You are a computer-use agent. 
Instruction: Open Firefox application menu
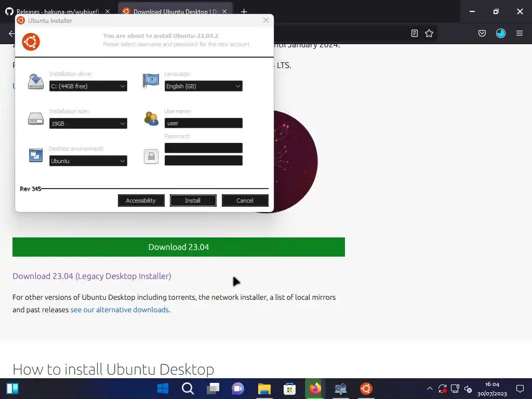pyautogui.click(x=520, y=33)
